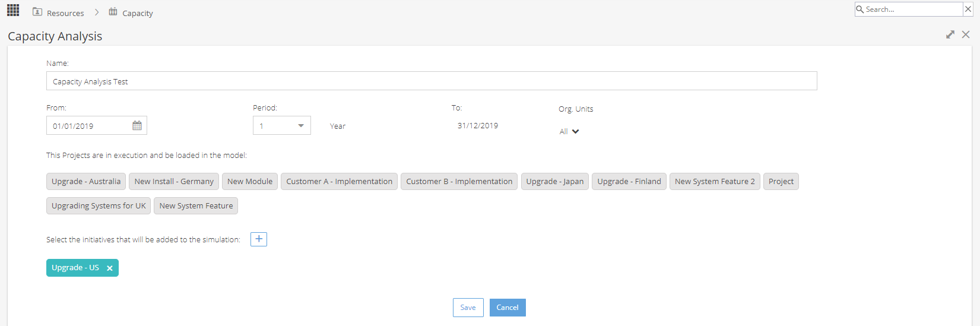Open the apps grid menu icon

pos(13,10)
